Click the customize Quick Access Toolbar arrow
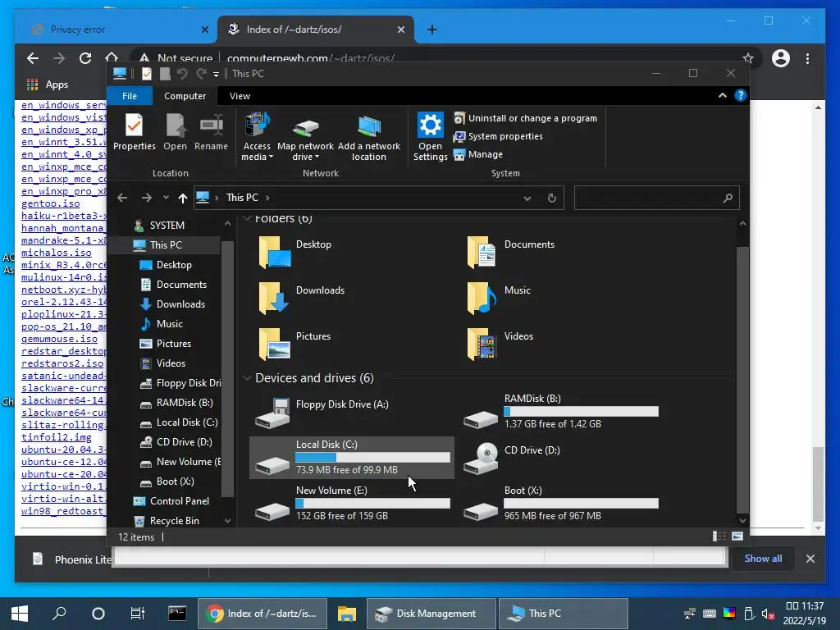This screenshot has height=630, width=840. click(x=216, y=74)
